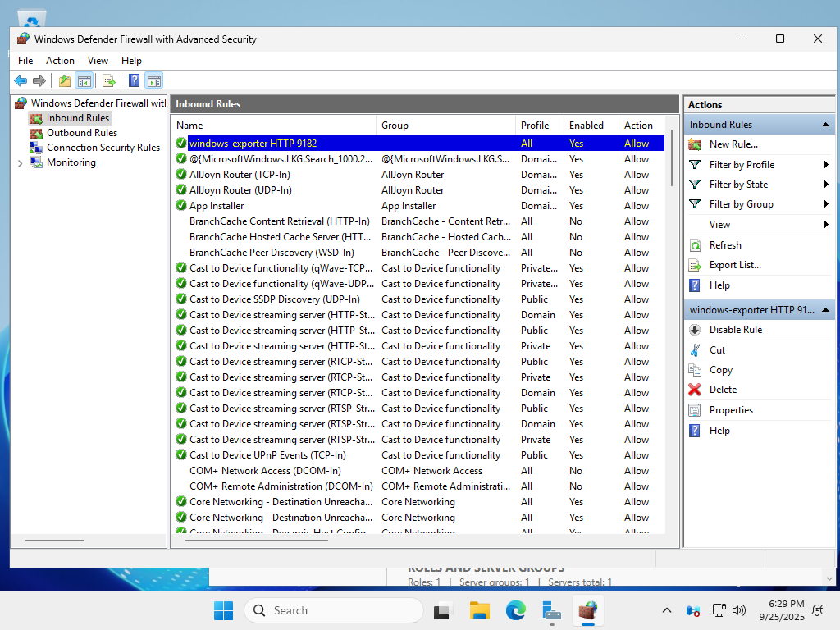Open Properties for the selected rule
840x630 pixels.
[730, 410]
